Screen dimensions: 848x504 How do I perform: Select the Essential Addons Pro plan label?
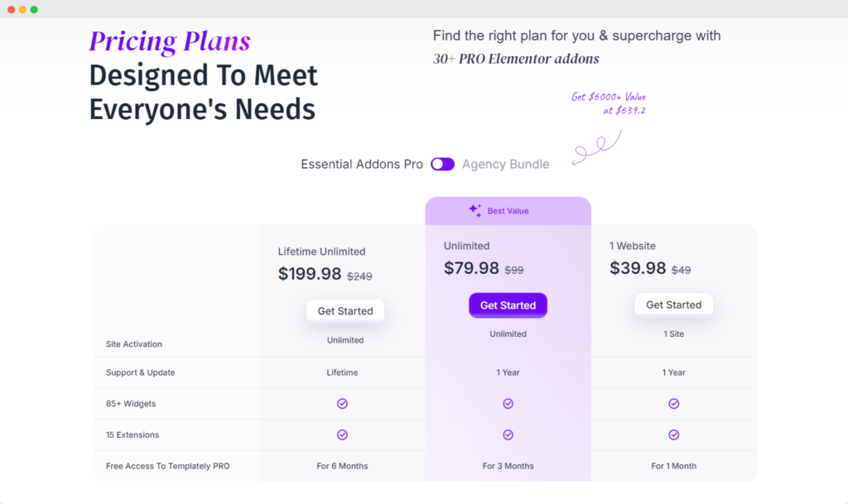(360, 164)
